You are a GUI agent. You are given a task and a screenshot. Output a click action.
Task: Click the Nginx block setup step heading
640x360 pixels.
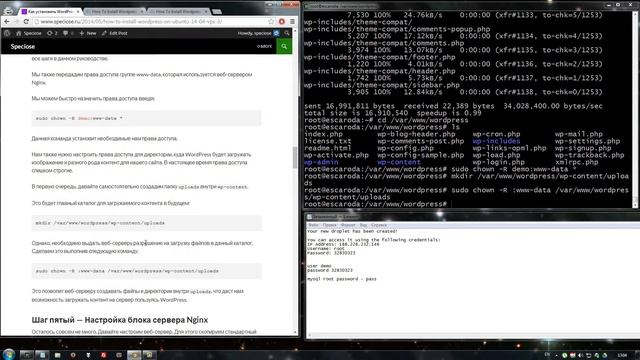tap(120, 320)
